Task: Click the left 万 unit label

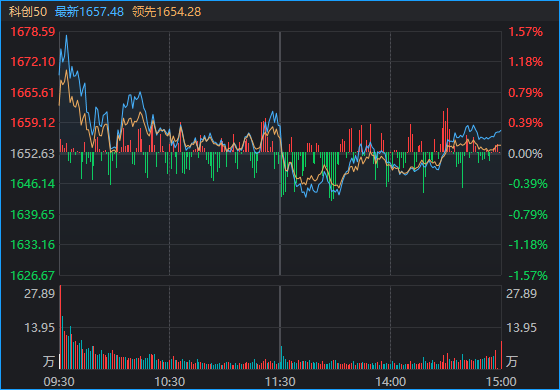Action: point(49,361)
